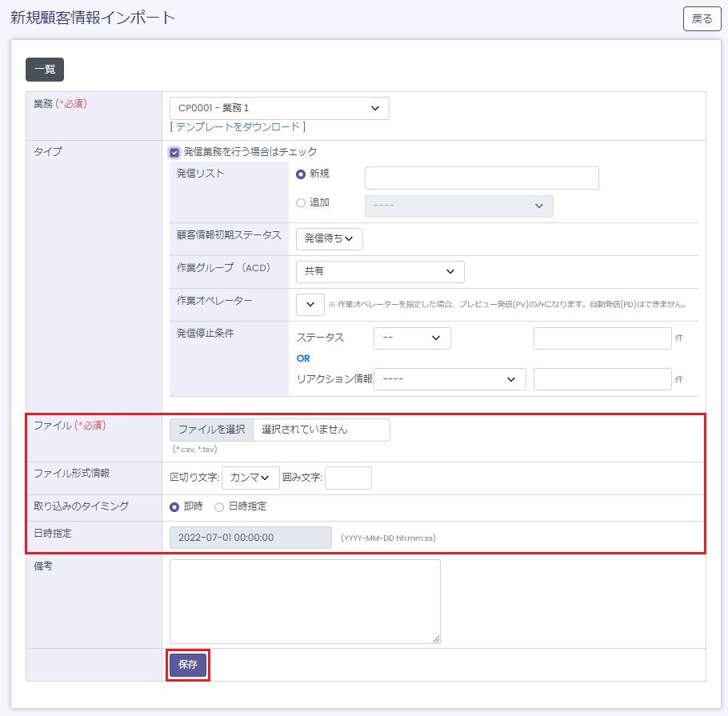
Task: Select the 追加 radio button
Action: (x=301, y=203)
